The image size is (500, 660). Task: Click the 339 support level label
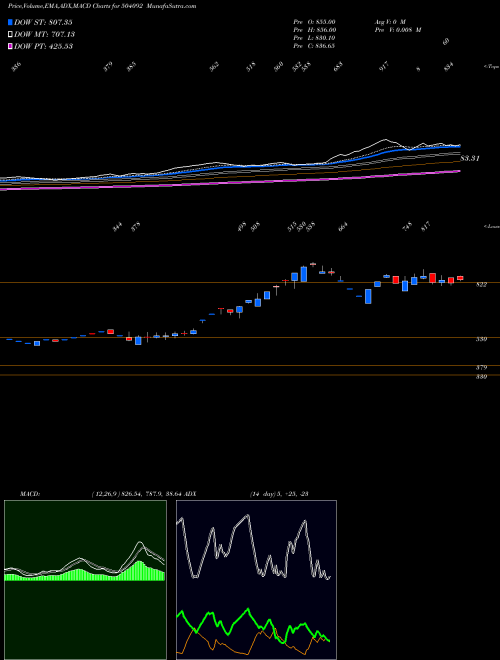pos(481,339)
